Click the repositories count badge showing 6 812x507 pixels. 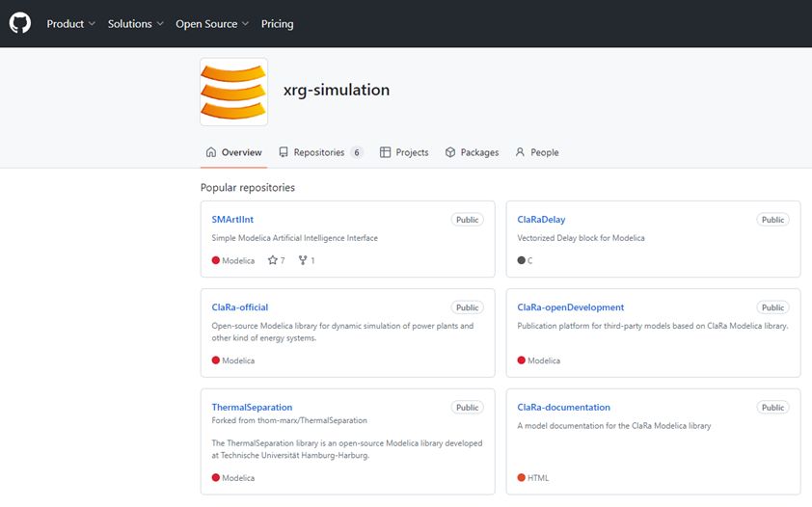pyautogui.click(x=357, y=152)
